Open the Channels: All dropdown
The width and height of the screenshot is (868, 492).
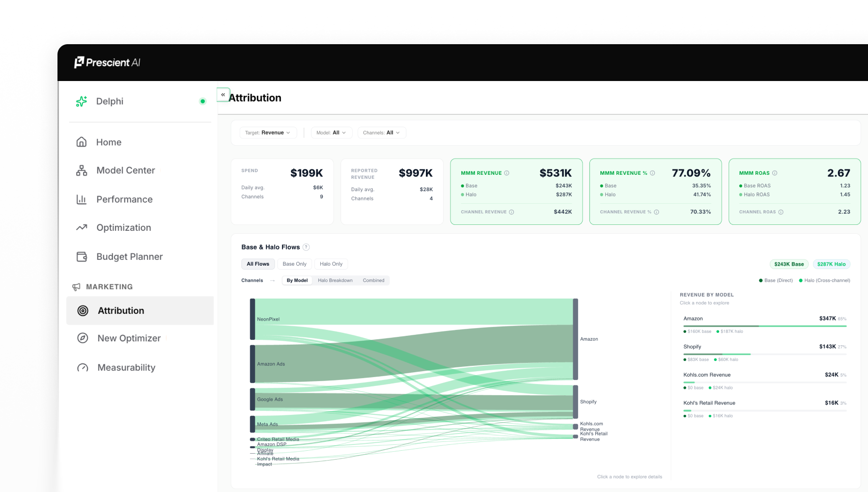(x=382, y=133)
